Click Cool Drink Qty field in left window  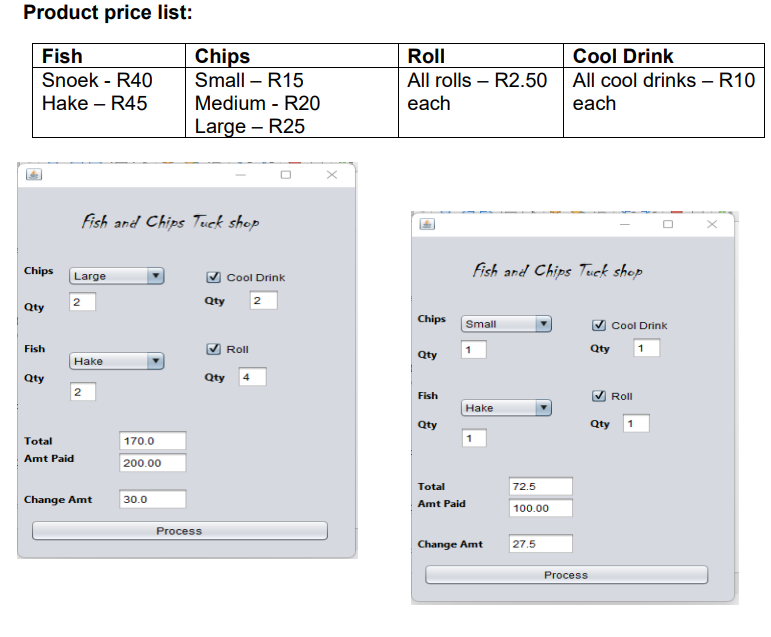point(264,301)
